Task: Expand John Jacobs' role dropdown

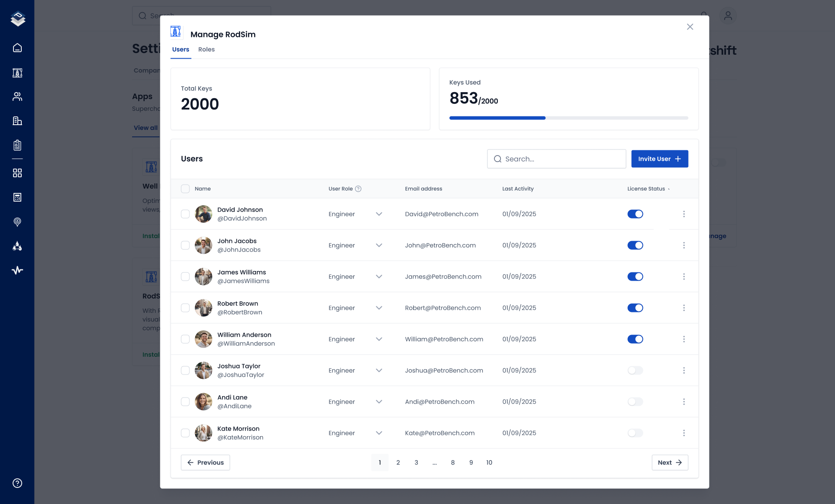Action: 379,245
